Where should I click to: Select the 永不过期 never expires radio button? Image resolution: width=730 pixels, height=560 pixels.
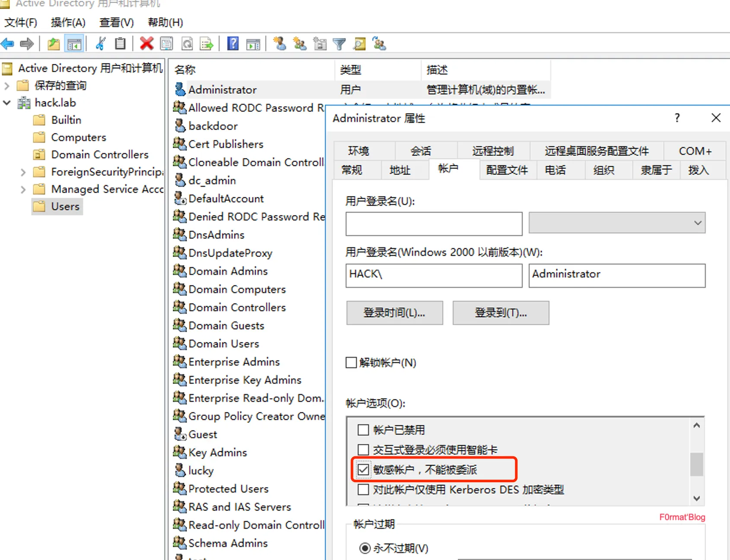pos(365,548)
